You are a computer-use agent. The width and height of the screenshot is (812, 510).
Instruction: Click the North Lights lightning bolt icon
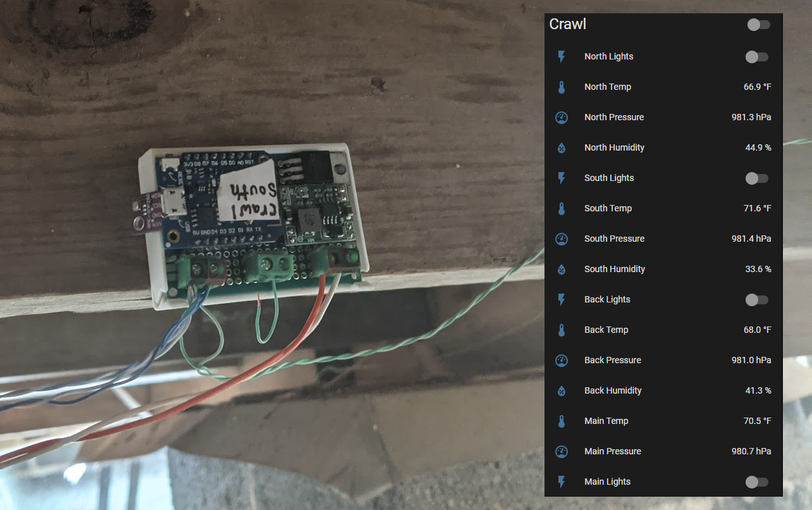(562, 56)
